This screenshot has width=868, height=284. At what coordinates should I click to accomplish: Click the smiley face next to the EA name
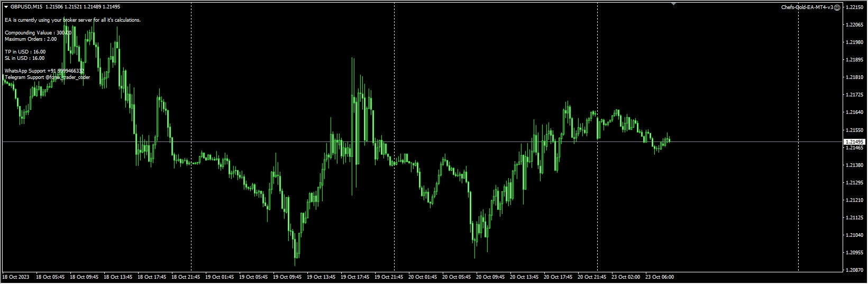[837, 7]
